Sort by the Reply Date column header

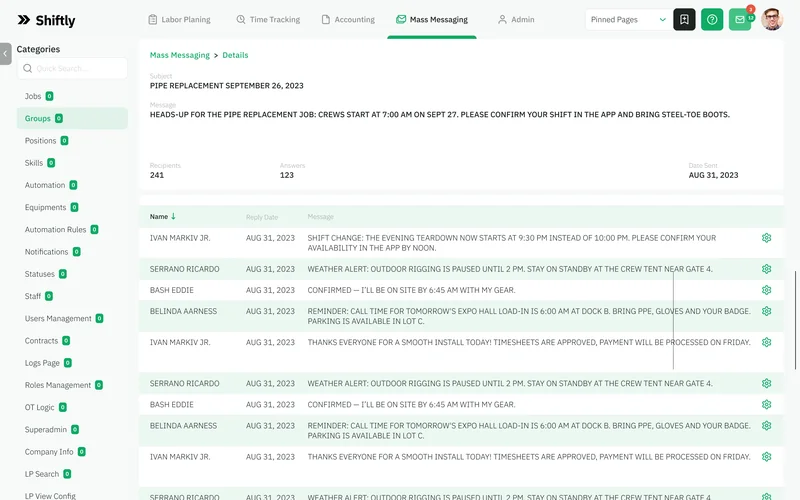click(x=262, y=217)
